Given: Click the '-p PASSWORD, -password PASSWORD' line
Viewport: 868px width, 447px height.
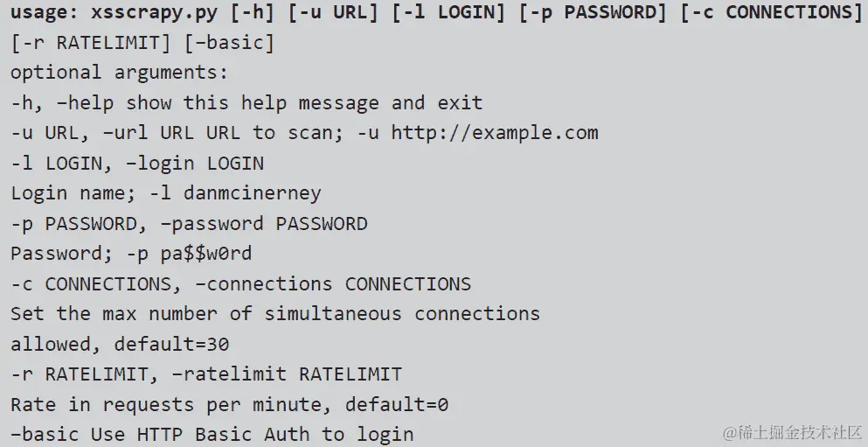Looking at the screenshot, I should coord(190,224).
